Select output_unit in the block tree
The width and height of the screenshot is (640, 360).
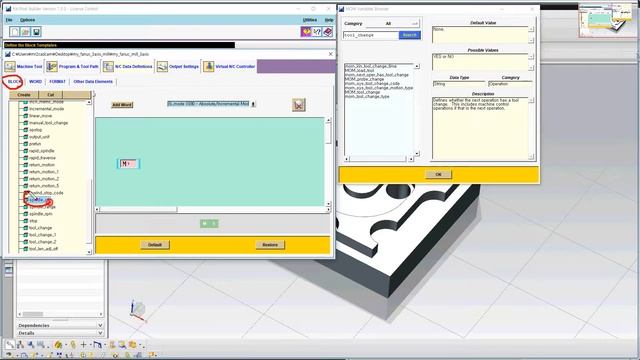point(39,137)
